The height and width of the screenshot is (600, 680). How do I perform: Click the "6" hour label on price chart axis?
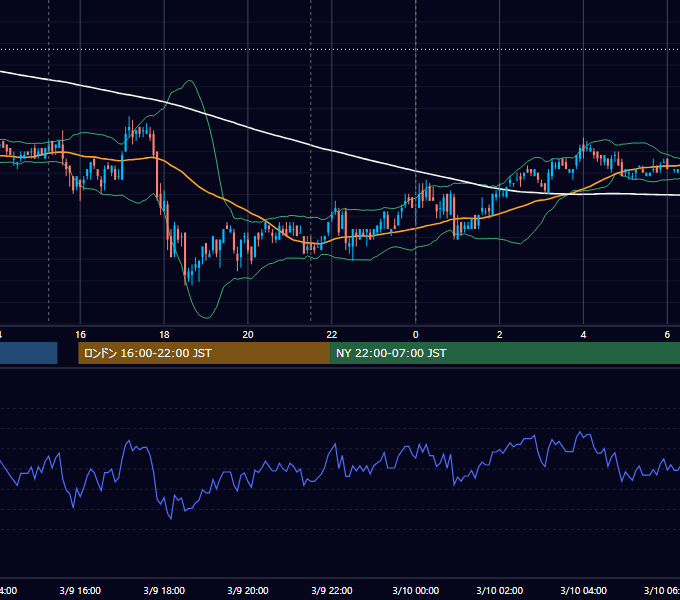667,335
